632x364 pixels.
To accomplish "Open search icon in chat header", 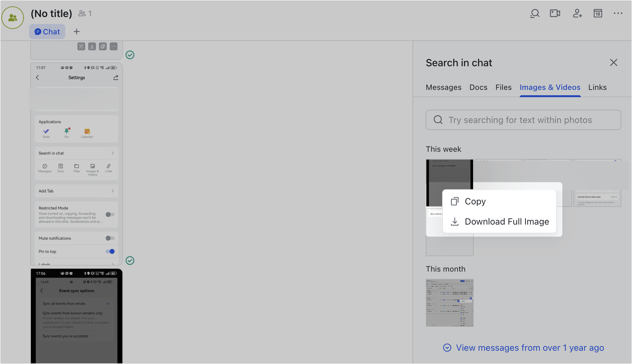I will click(x=535, y=14).
